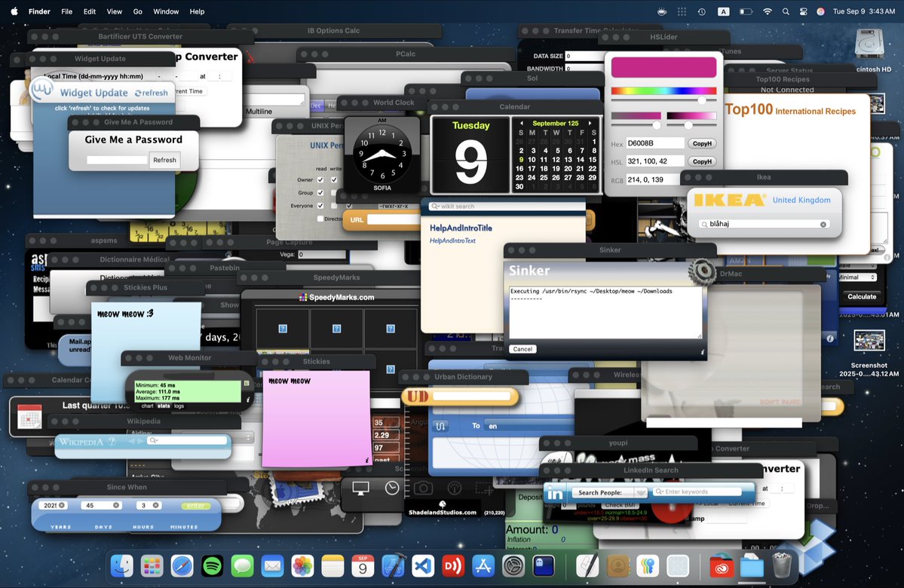This screenshot has width=904, height=588.
Task: Toggle Owner write checkbox in UNIX Permissions
Action: pos(334,180)
